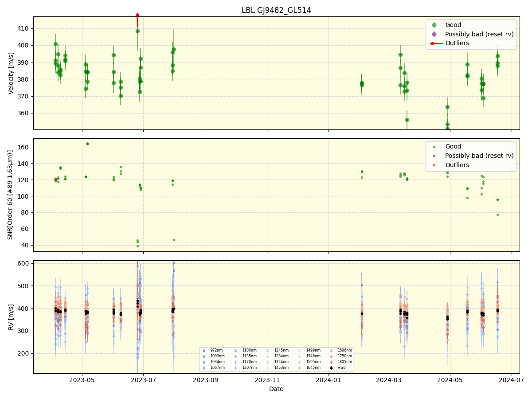Select the 1324nm legend entry
The width and height of the screenshot is (532, 399).
[x=278, y=362]
